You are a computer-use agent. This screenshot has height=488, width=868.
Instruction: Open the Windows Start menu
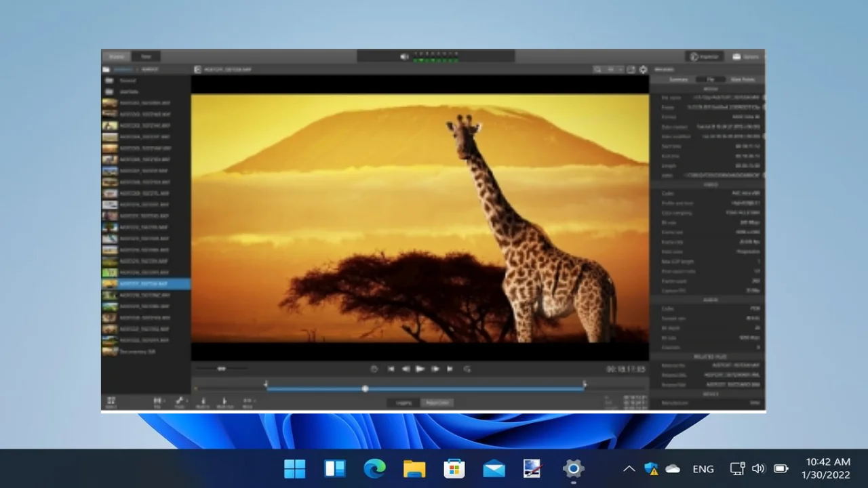(x=295, y=468)
